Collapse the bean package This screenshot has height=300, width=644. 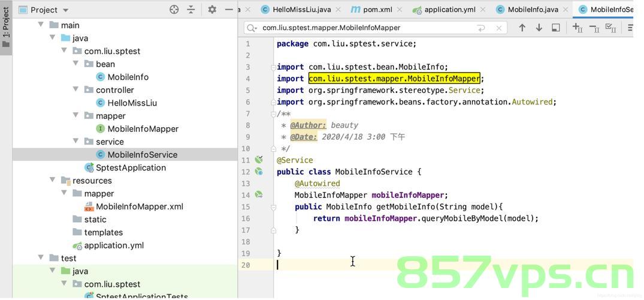coord(75,64)
